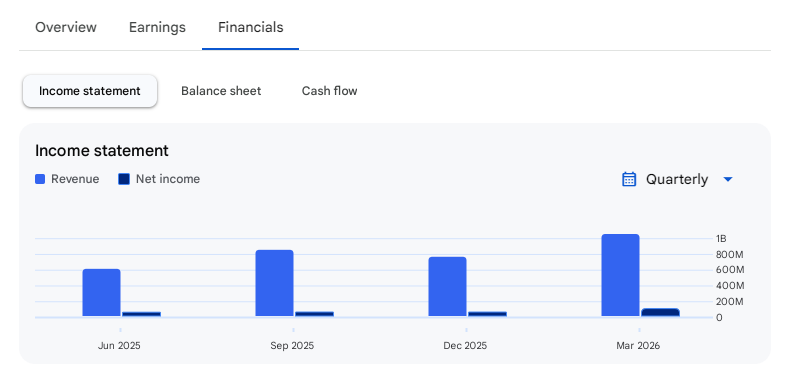Click the Revenue legend label
This screenshot has height=382, width=792.
[x=75, y=179]
